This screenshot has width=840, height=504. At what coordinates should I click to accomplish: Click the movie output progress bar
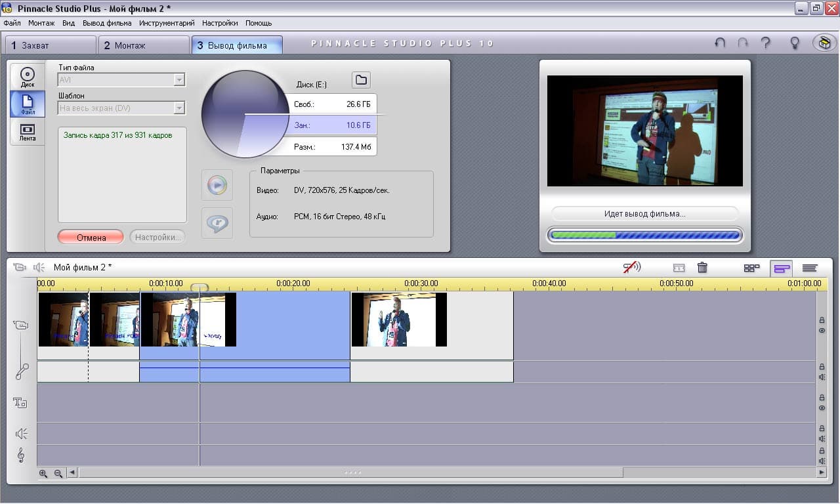[x=644, y=235]
